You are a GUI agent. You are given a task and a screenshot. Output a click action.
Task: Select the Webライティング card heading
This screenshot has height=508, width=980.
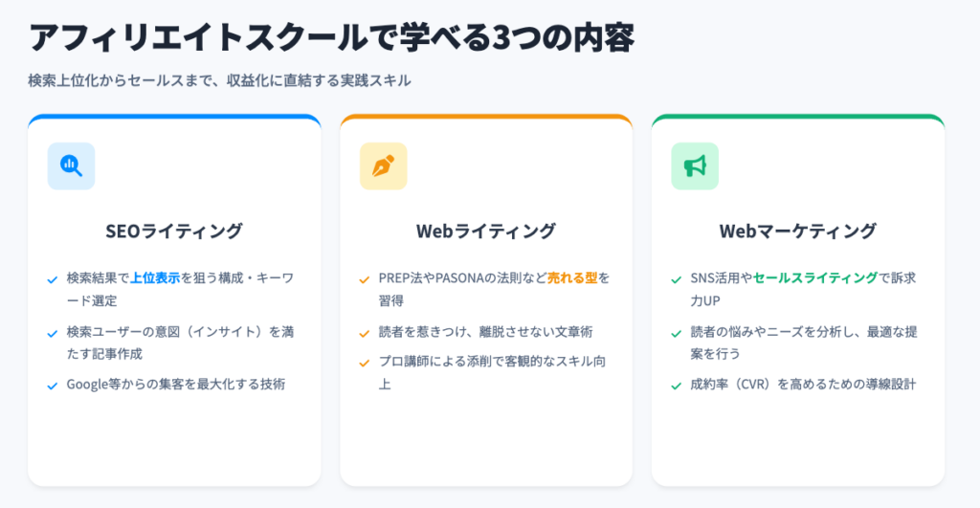(x=485, y=232)
